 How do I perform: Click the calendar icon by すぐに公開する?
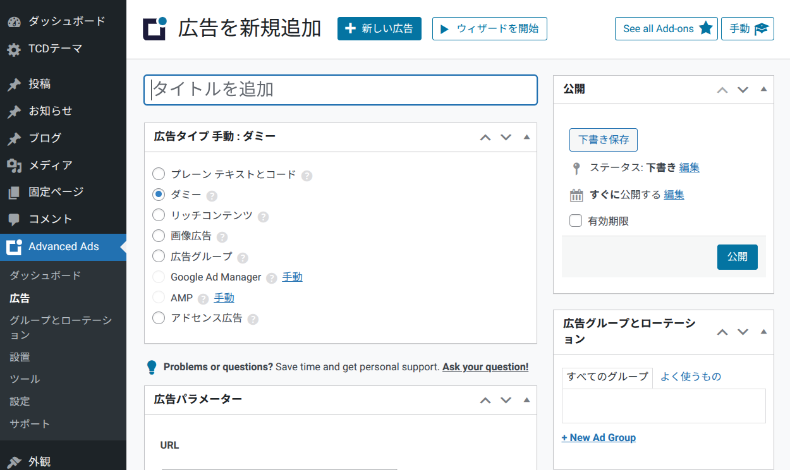pyautogui.click(x=576, y=195)
